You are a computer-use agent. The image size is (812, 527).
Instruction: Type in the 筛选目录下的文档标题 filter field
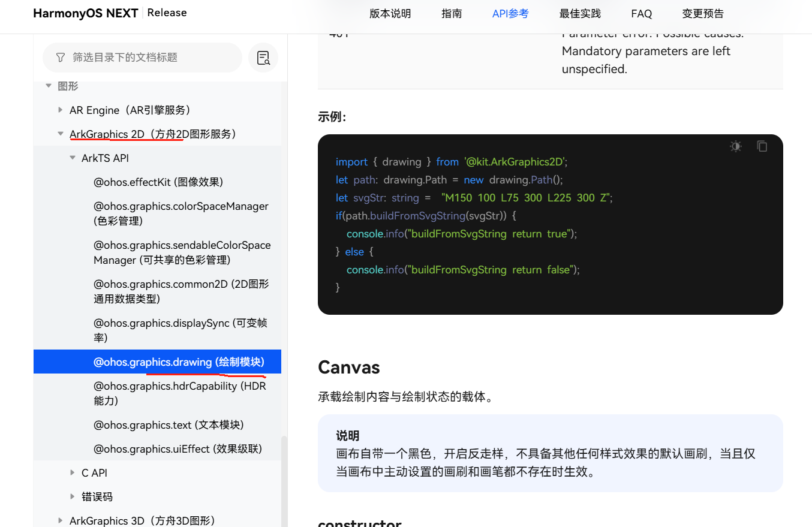[150, 58]
